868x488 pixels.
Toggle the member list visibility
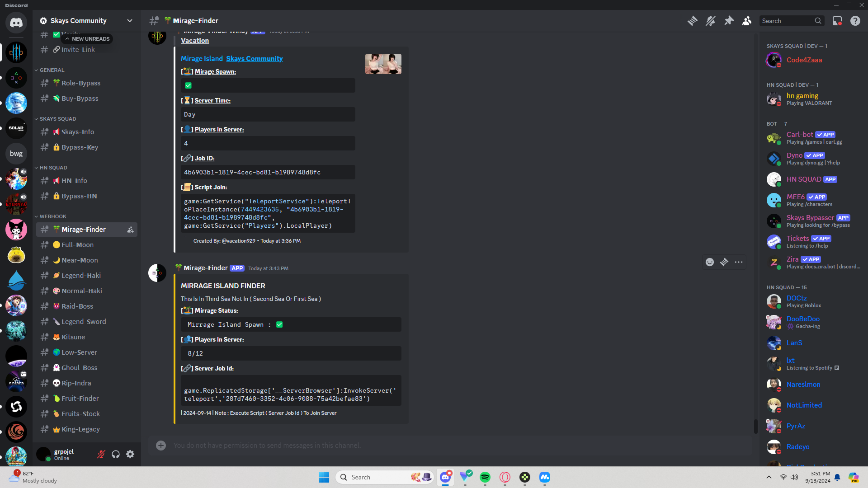[747, 21]
